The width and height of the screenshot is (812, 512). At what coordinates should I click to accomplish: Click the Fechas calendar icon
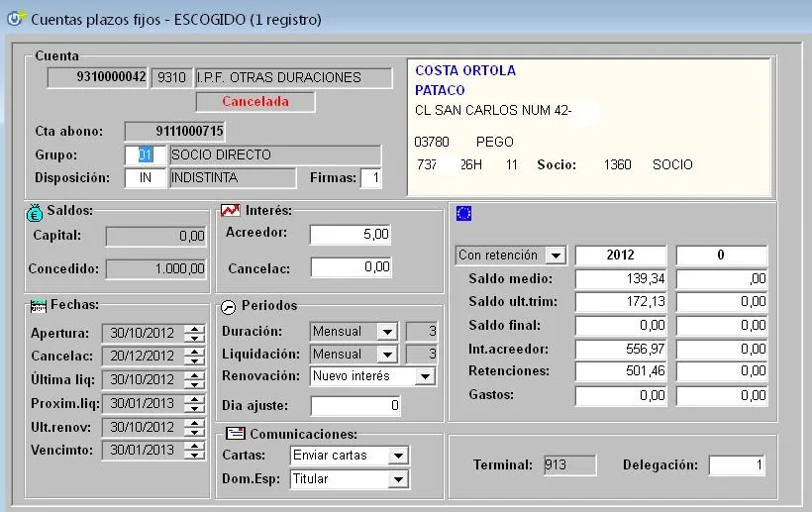click(39, 306)
